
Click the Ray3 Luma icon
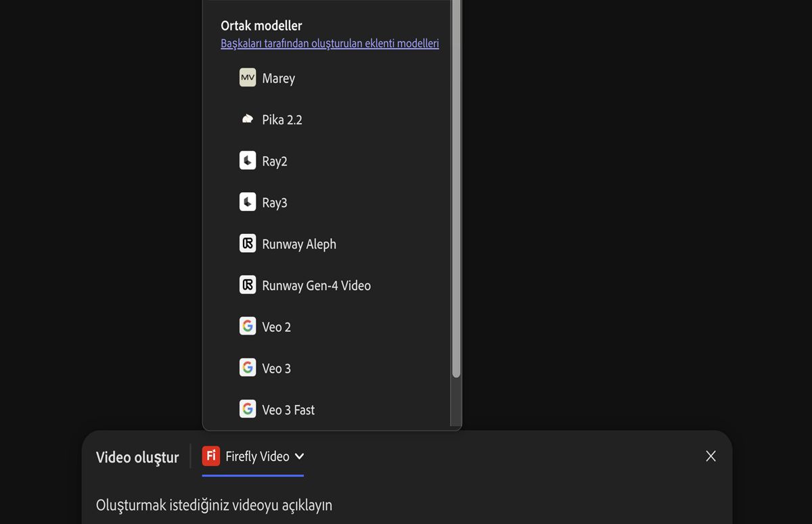click(x=248, y=202)
